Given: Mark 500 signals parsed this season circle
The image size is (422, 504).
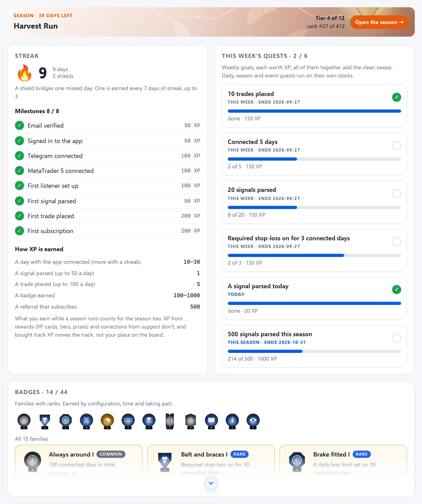Looking at the screenshot, I should click(396, 338).
